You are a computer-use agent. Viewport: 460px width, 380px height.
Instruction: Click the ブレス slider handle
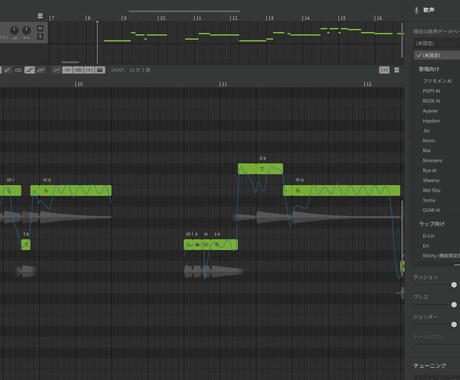coord(454,305)
